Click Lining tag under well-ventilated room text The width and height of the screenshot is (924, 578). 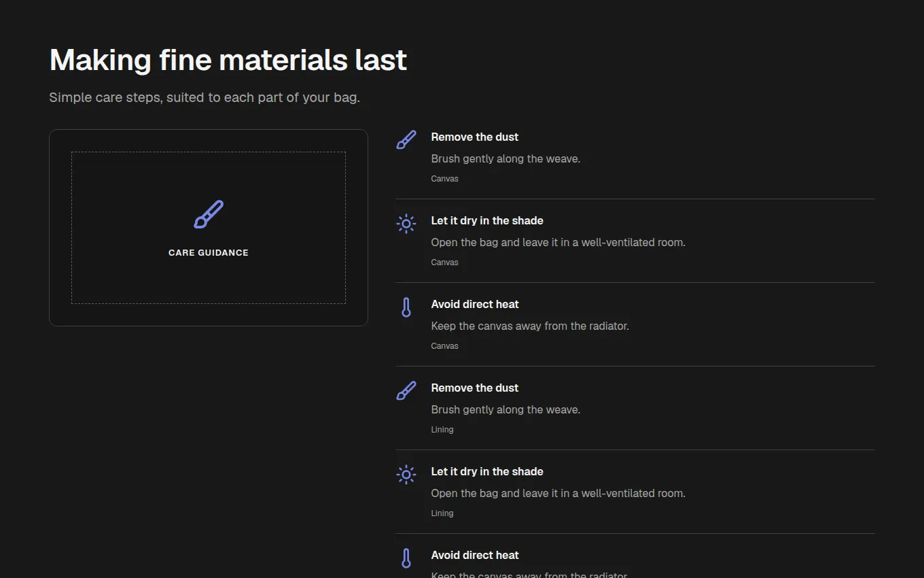pyautogui.click(x=442, y=513)
